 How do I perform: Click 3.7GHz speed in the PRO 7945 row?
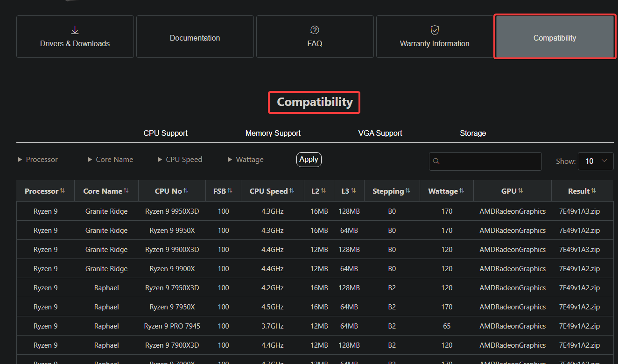(x=273, y=326)
